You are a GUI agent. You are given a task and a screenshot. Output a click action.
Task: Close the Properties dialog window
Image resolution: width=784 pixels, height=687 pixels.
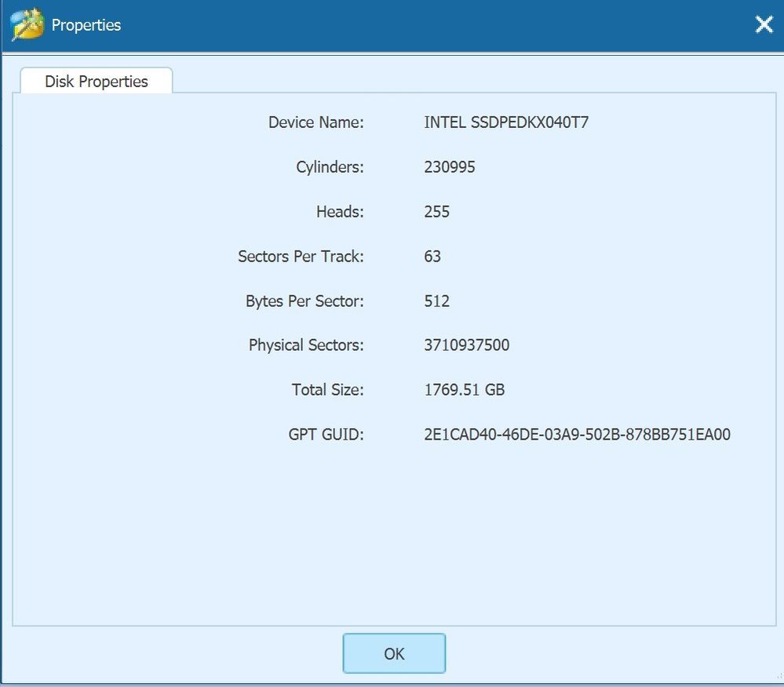point(764,24)
